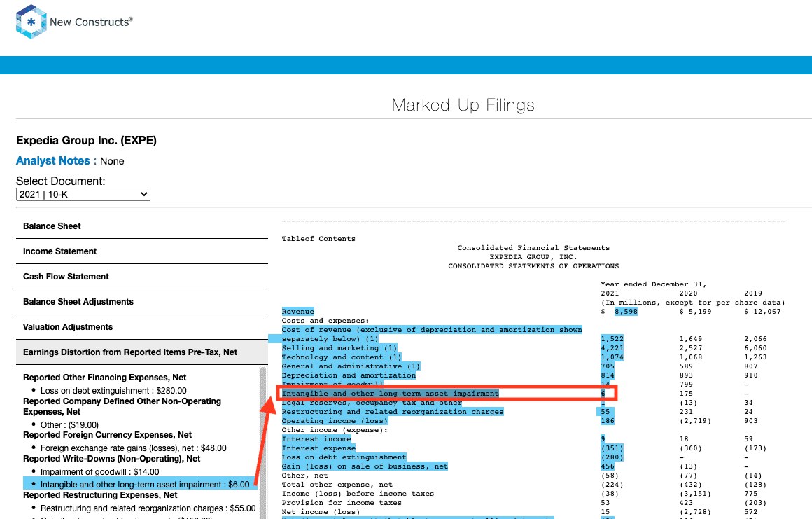Select Earnings Distortion from Reported Items Pre-Tax, Net
Image resolution: width=812 pixels, height=519 pixels.
[142, 352]
